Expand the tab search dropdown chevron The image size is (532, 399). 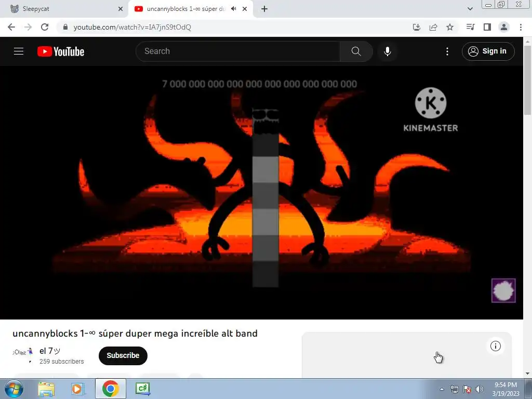pyautogui.click(x=470, y=9)
